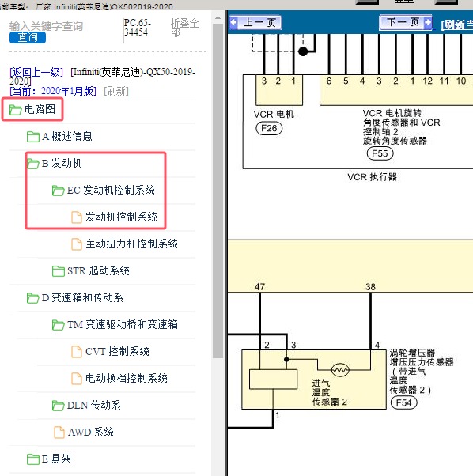The image size is (473, 476).
Task: Click the folder icon beside EC 发动机控制系统
Action: pos(58,191)
